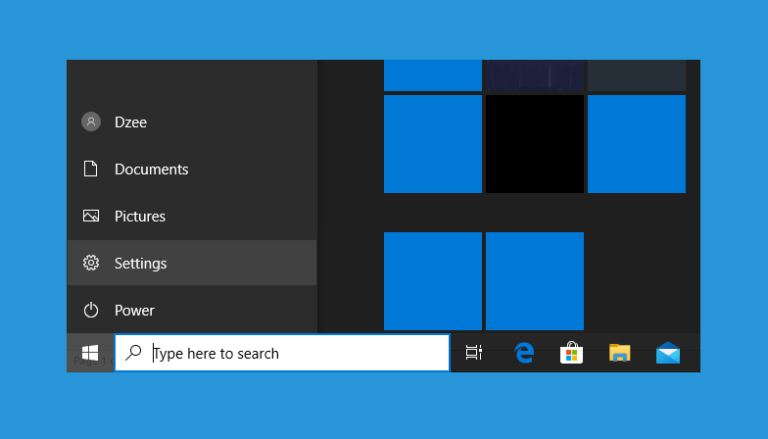Open the Windows Start button
Viewport: 768px width, 439px height.
90,353
